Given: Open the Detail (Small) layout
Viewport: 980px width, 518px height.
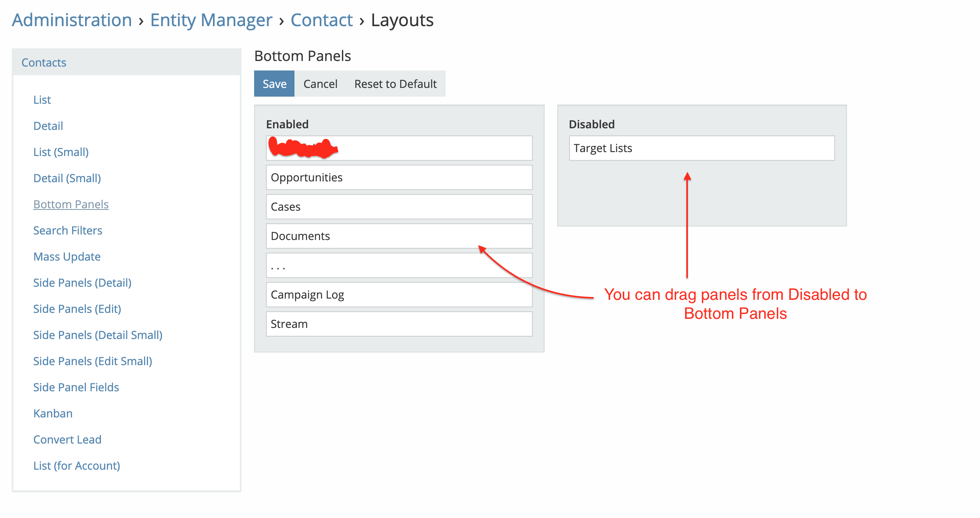Looking at the screenshot, I should click(67, 178).
